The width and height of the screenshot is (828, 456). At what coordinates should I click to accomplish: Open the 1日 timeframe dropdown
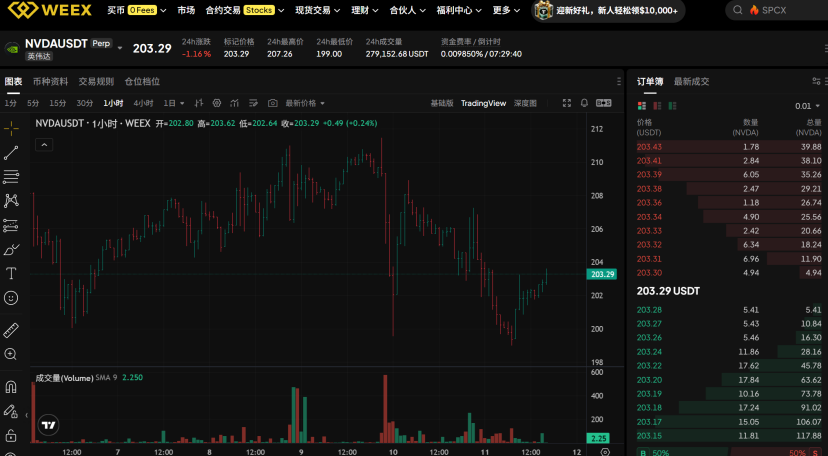[x=174, y=103]
